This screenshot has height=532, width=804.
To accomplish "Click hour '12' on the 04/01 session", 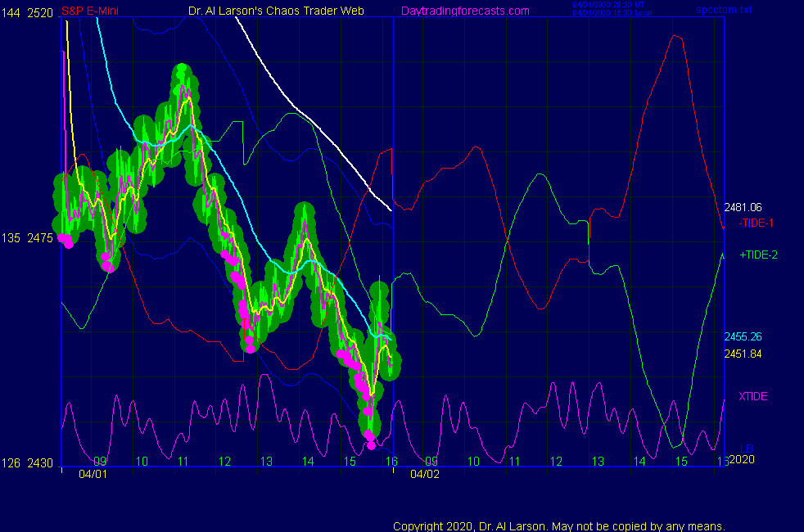I will click(224, 462).
